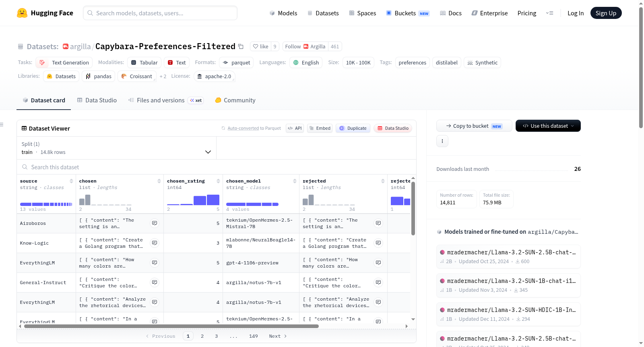The width and height of the screenshot is (644, 347).
Task: Toggle sort on chosen_rating column
Action: tap(218, 181)
